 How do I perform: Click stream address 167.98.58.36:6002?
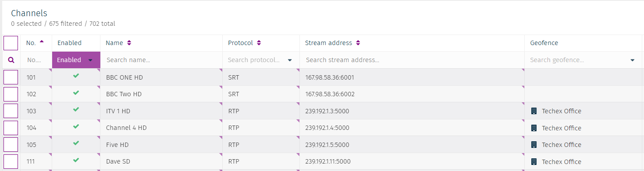pos(330,94)
